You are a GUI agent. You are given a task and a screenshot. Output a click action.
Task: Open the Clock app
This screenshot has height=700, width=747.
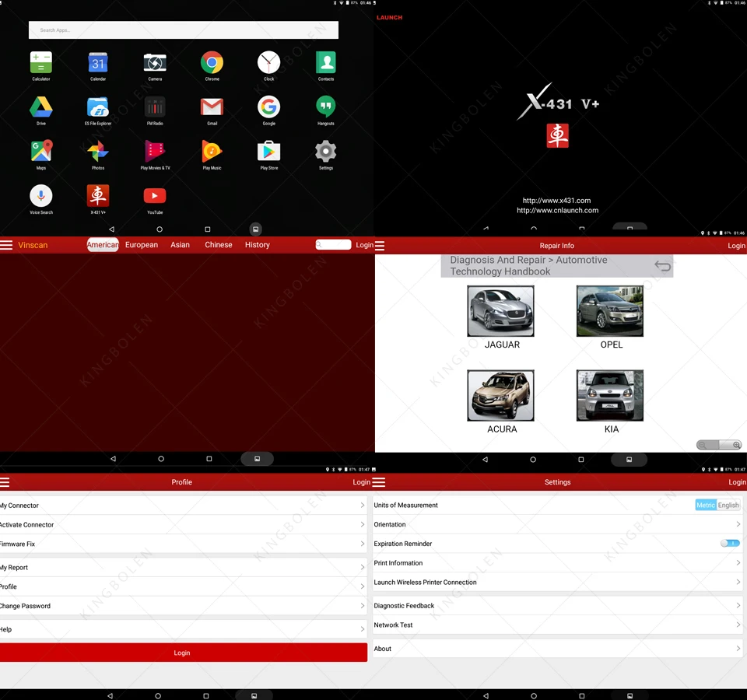[x=268, y=62]
